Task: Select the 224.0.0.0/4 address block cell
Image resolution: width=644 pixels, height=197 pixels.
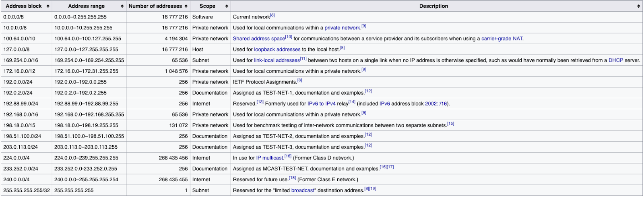Action: [27, 158]
